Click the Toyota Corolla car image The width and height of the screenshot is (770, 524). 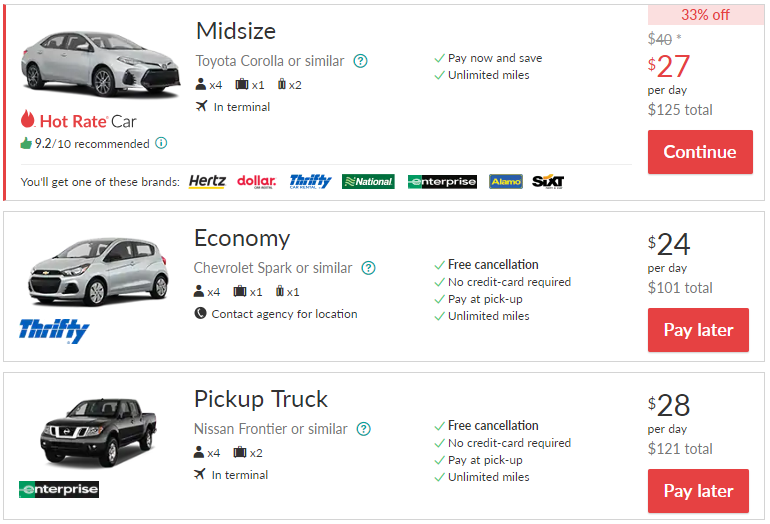[x=101, y=64]
